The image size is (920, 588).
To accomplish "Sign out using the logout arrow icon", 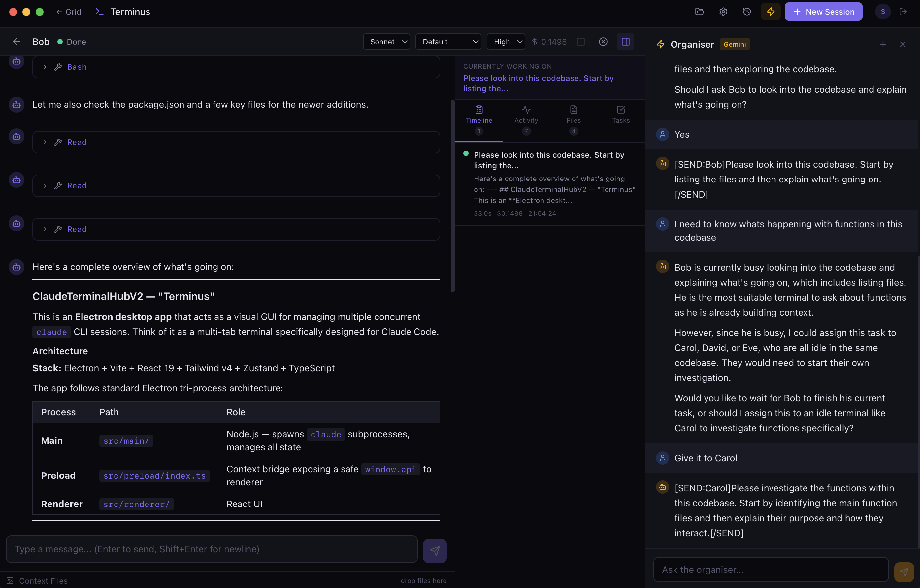I will pos(904,12).
